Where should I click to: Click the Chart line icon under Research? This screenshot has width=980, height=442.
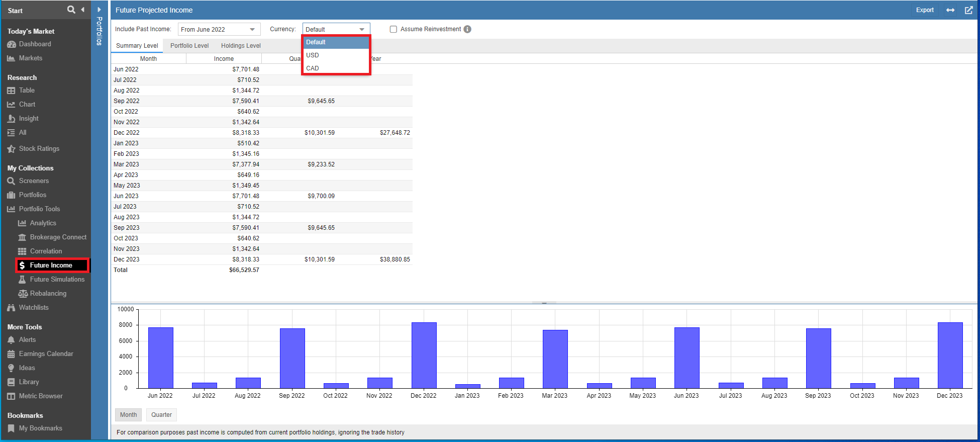[11, 105]
